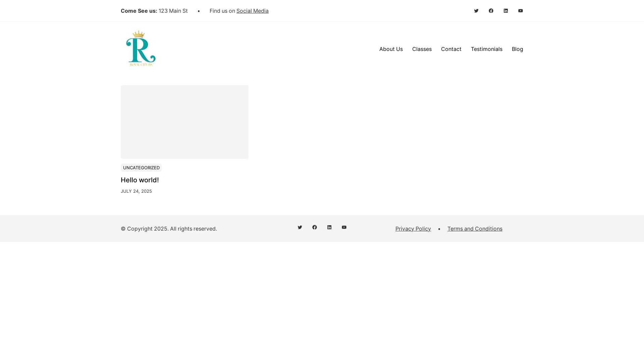Screen dimensions: 644x362
Task: Click the Copyright 2025 footer text
Action: [x=169, y=229]
